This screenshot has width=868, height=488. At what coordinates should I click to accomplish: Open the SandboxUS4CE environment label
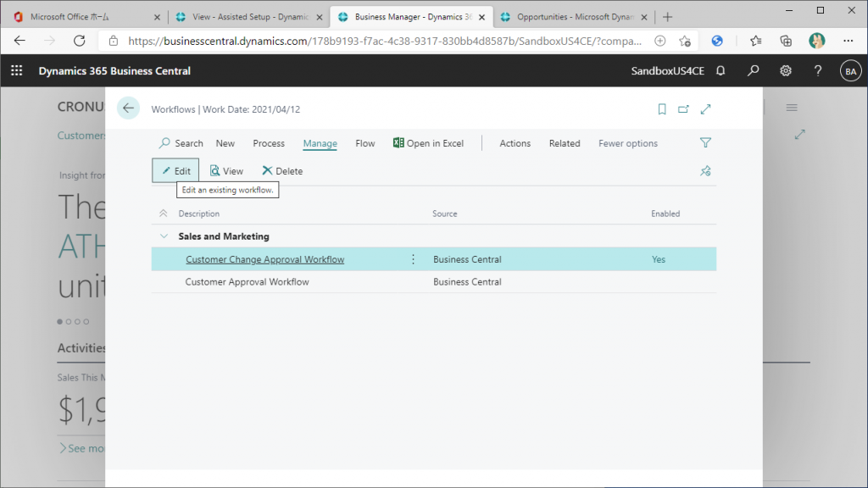[x=668, y=71]
